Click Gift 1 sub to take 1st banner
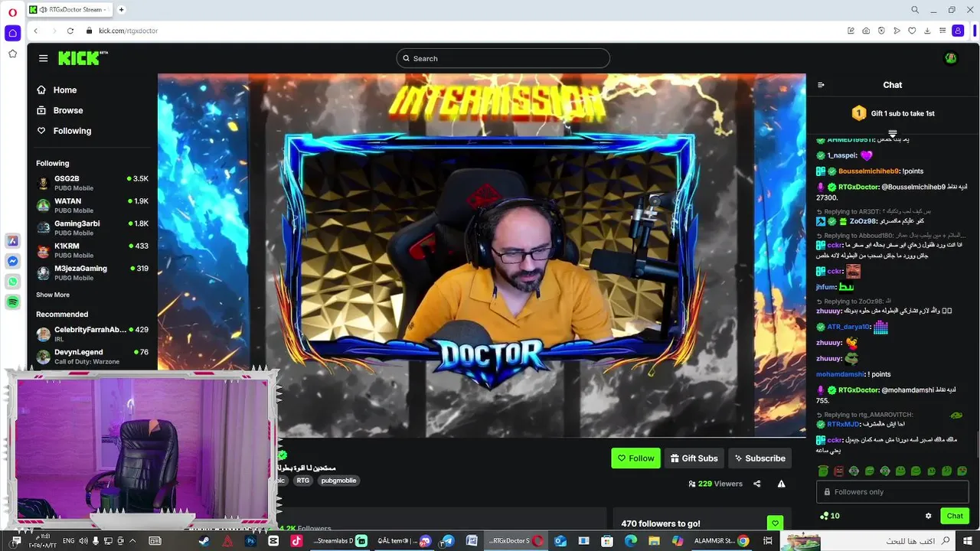 coord(893,113)
